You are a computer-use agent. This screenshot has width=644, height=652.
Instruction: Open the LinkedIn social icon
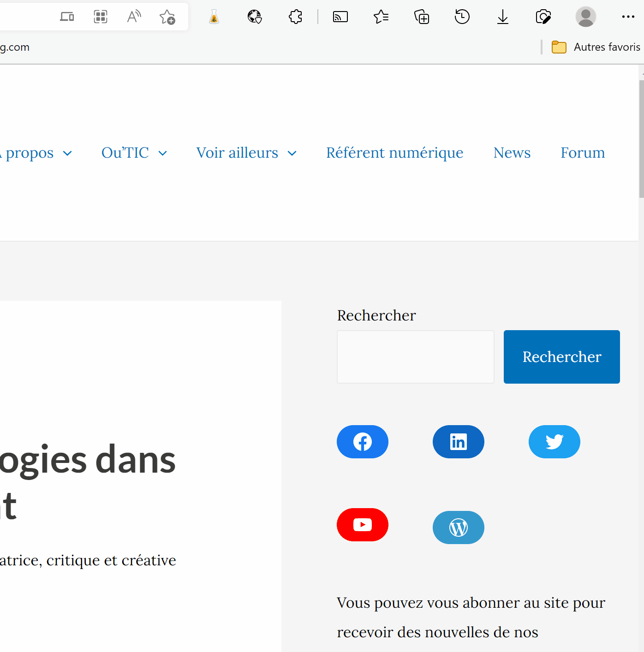tap(459, 442)
